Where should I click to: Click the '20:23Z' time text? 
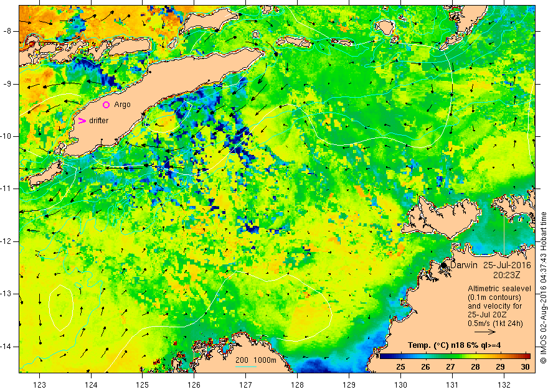507,275
